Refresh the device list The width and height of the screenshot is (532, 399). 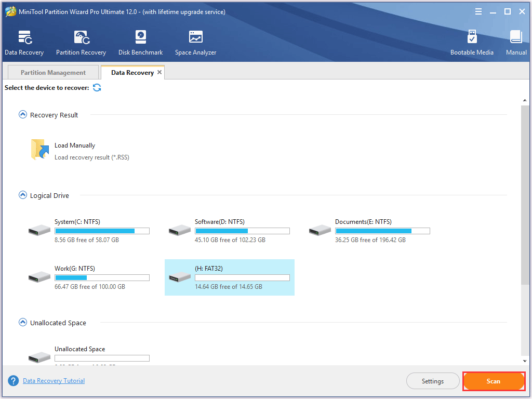click(x=97, y=88)
